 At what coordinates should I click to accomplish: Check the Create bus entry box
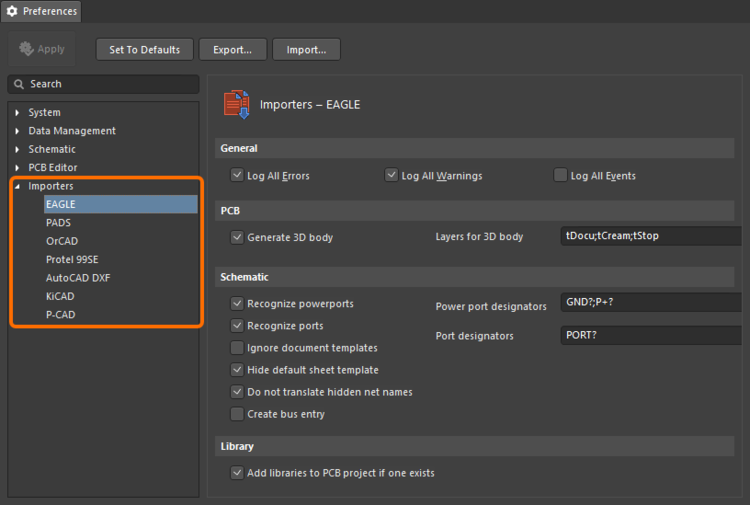point(237,414)
